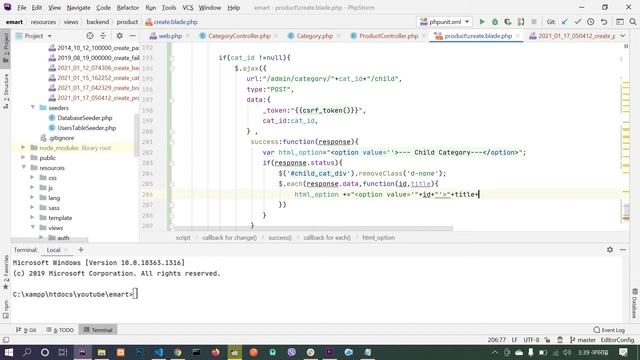Toggle the Database side tool window
The height and width of the screenshot is (360, 640).
point(635,304)
